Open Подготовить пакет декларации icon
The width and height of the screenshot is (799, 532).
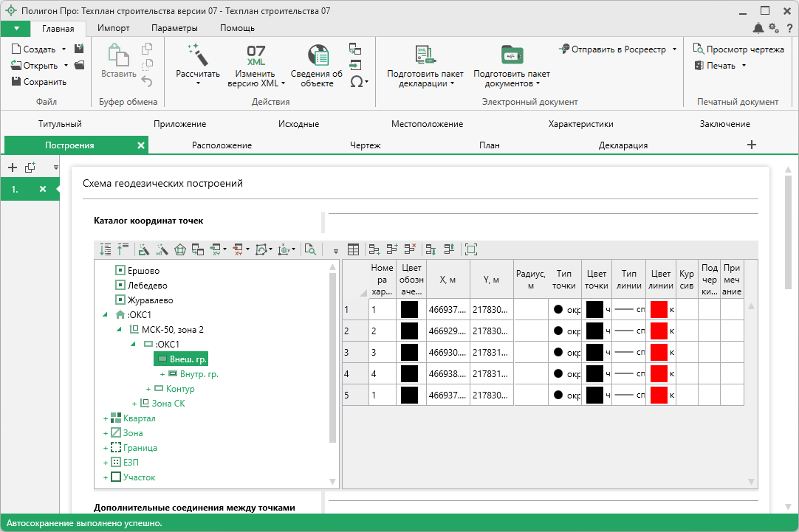425,55
